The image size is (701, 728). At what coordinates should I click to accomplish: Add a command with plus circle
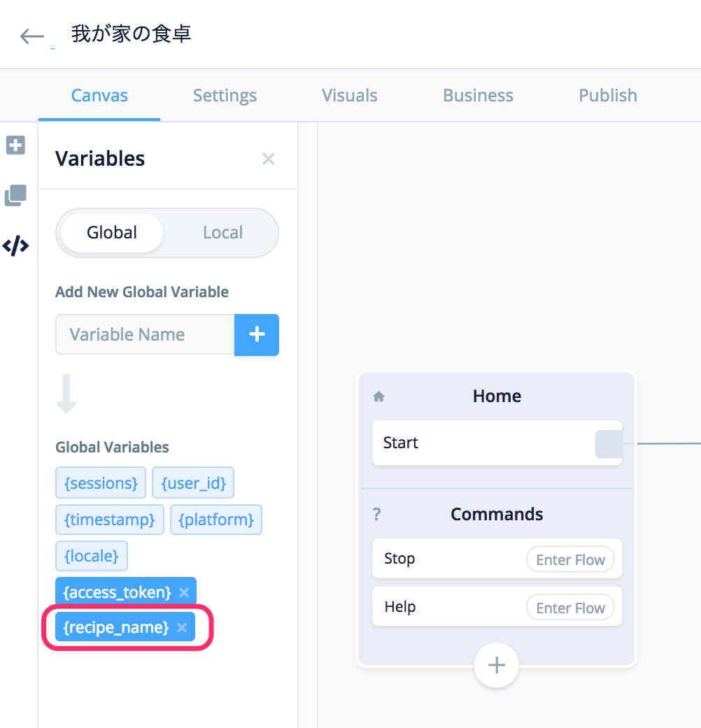[496, 665]
